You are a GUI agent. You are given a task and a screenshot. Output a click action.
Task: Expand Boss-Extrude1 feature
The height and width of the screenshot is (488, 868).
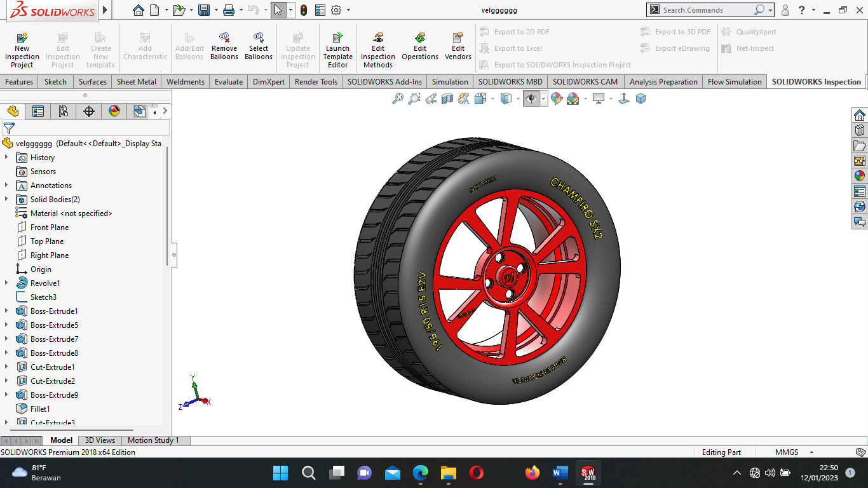click(6, 311)
